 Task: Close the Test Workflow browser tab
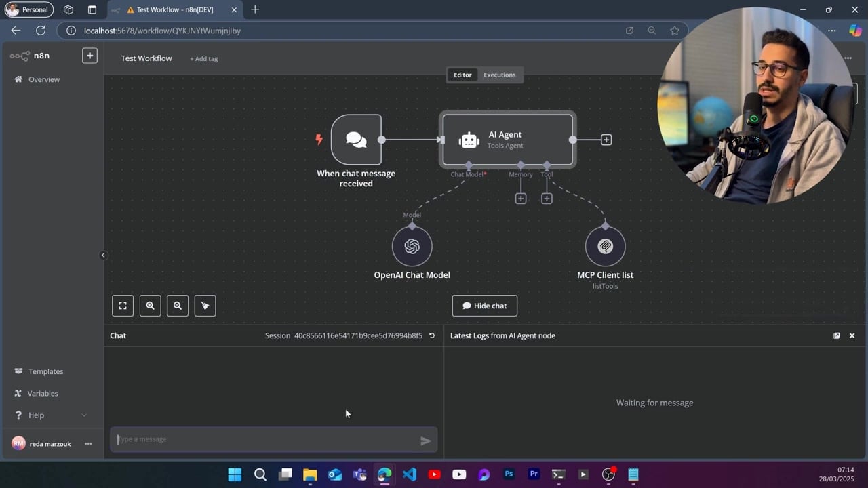point(234,9)
